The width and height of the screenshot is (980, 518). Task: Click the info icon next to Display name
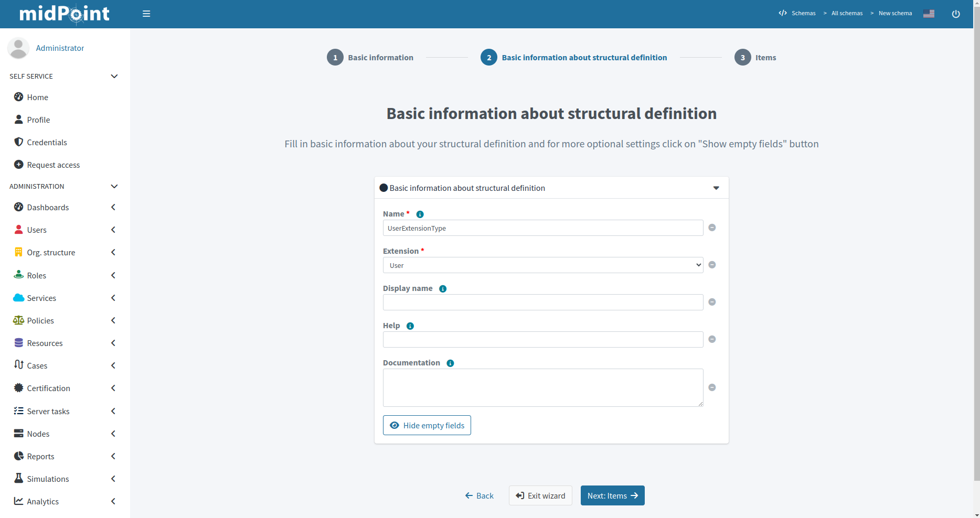coord(443,289)
